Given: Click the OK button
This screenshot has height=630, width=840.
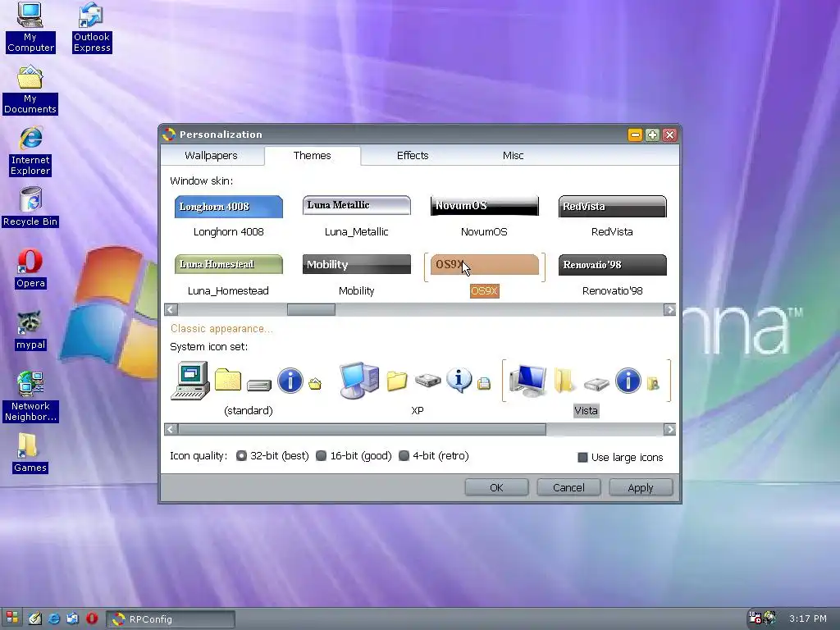Looking at the screenshot, I should tap(496, 487).
